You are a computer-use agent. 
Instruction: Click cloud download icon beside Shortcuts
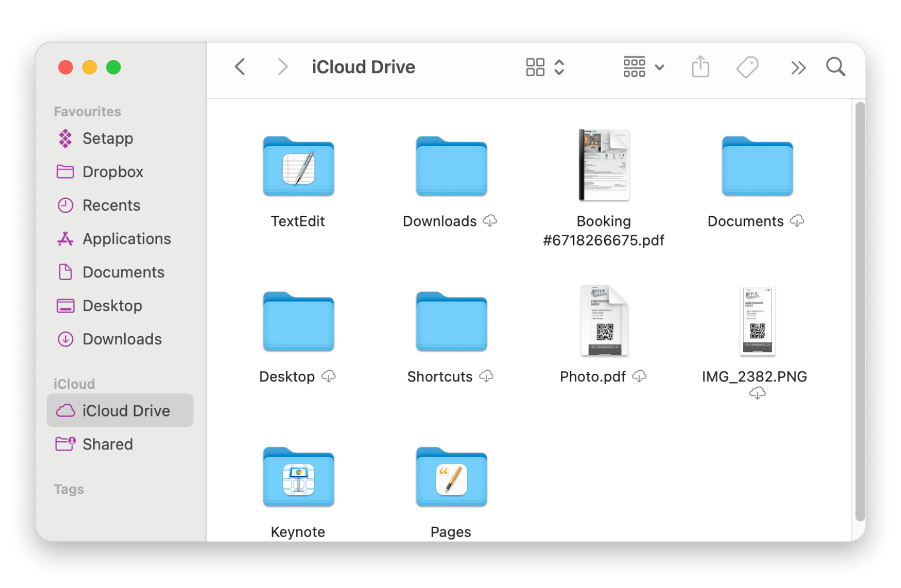click(x=486, y=377)
